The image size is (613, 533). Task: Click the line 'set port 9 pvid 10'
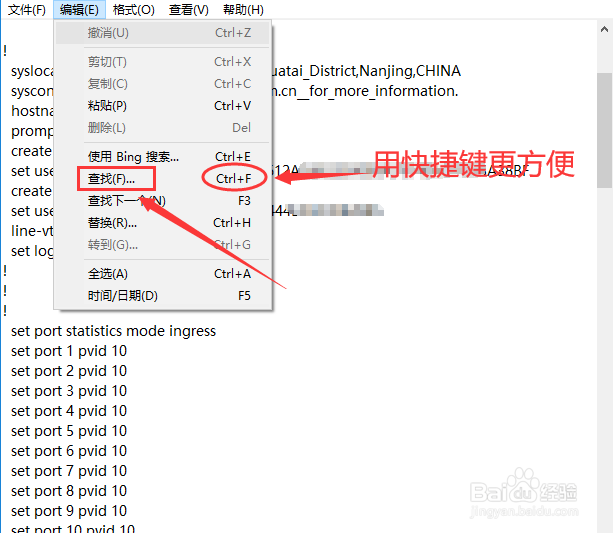[69, 511]
